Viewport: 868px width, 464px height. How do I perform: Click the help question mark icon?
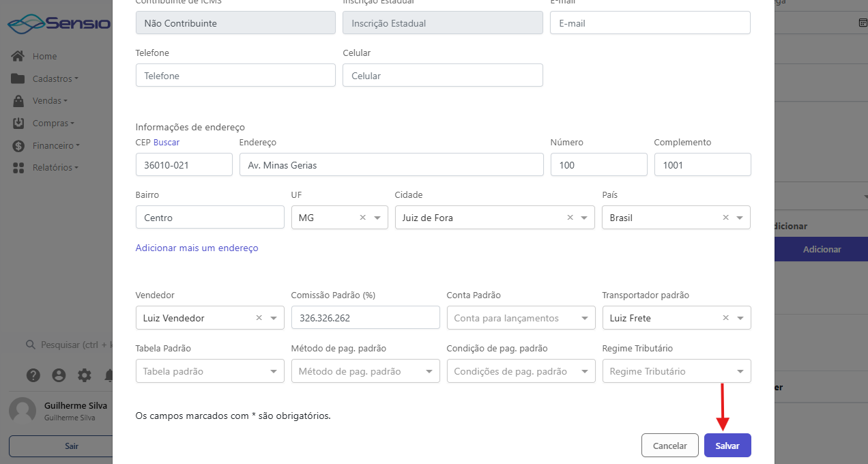point(33,375)
